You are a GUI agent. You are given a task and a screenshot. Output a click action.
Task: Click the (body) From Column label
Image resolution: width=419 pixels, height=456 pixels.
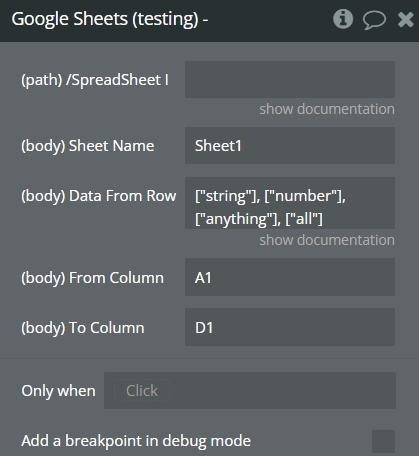point(92,278)
